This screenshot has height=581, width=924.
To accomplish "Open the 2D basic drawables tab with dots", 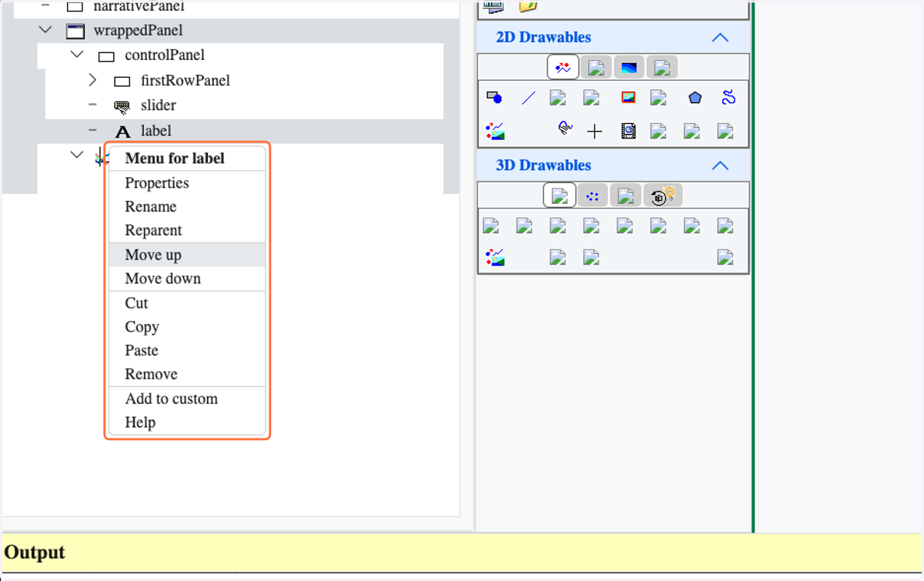I will coord(563,68).
